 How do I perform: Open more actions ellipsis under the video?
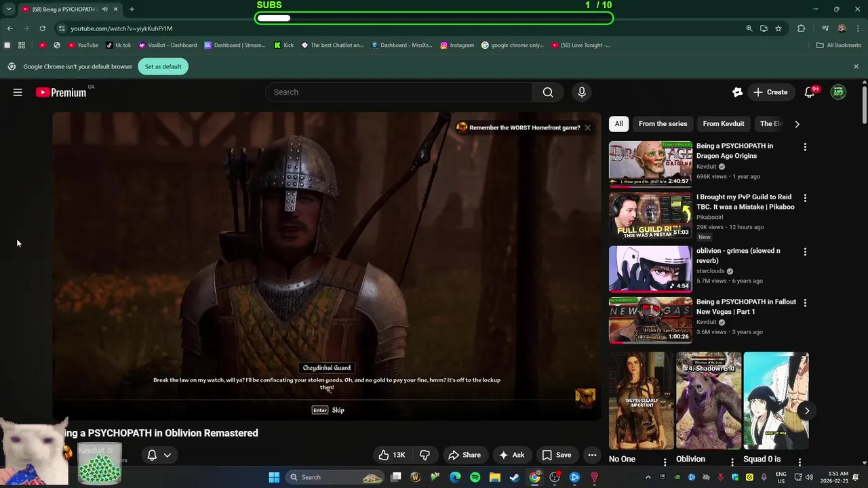point(592,455)
